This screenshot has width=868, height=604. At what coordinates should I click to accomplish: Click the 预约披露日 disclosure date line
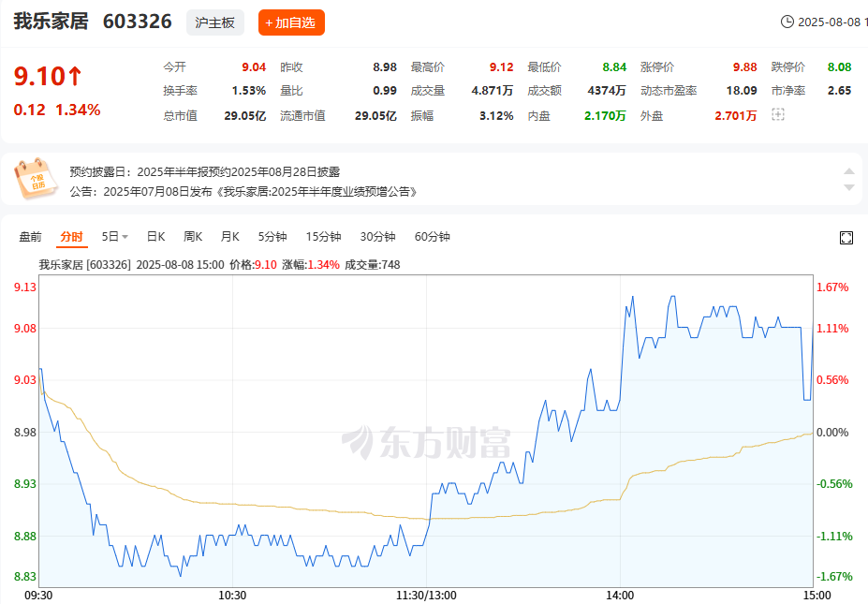(x=205, y=172)
